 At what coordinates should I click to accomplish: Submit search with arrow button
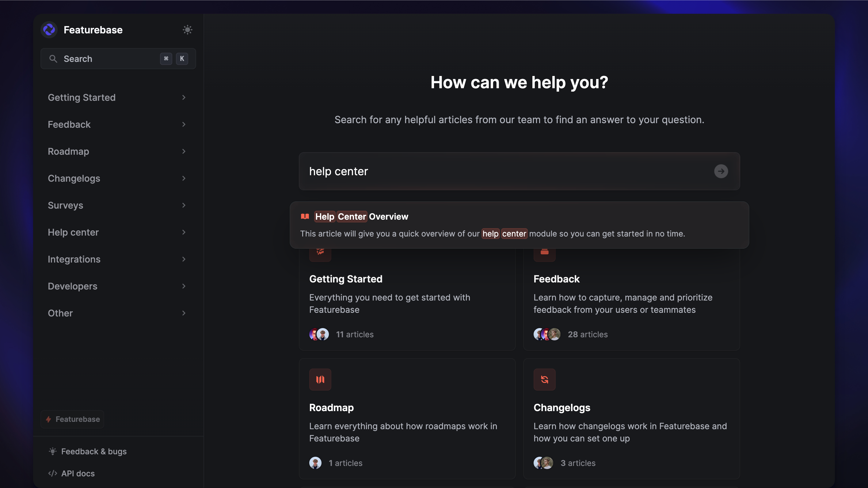point(721,171)
